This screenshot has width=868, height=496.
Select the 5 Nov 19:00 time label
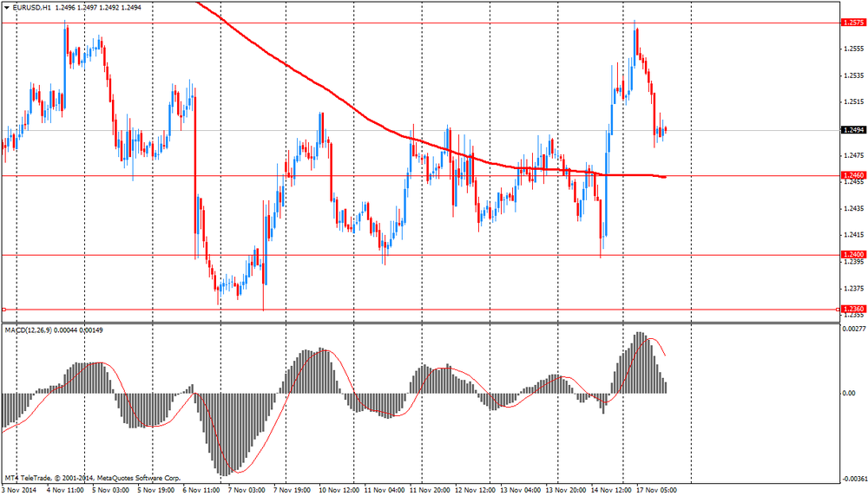156,490
